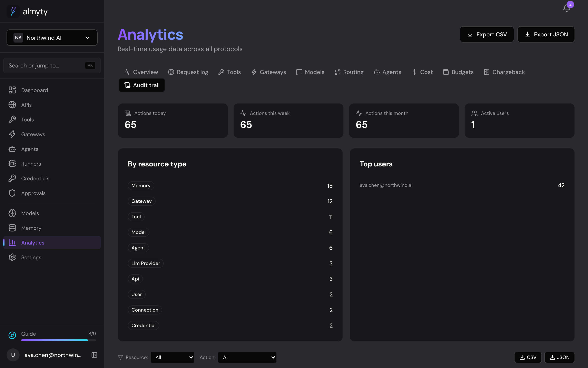The image size is (588, 368).
Task: Click ava.chen@northwind.ai in Top users
Action: pyautogui.click(x=386, y=185)
